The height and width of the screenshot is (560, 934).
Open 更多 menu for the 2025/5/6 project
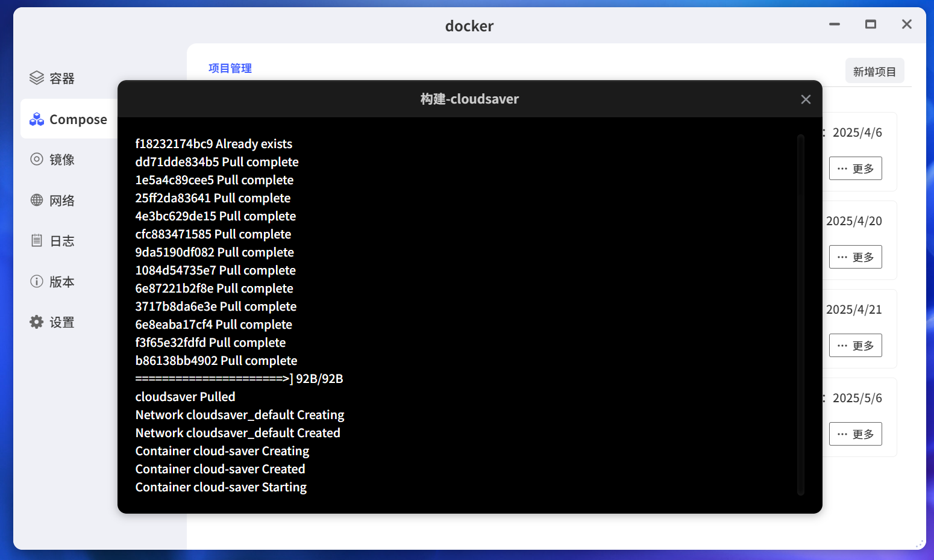pos(856,434)
